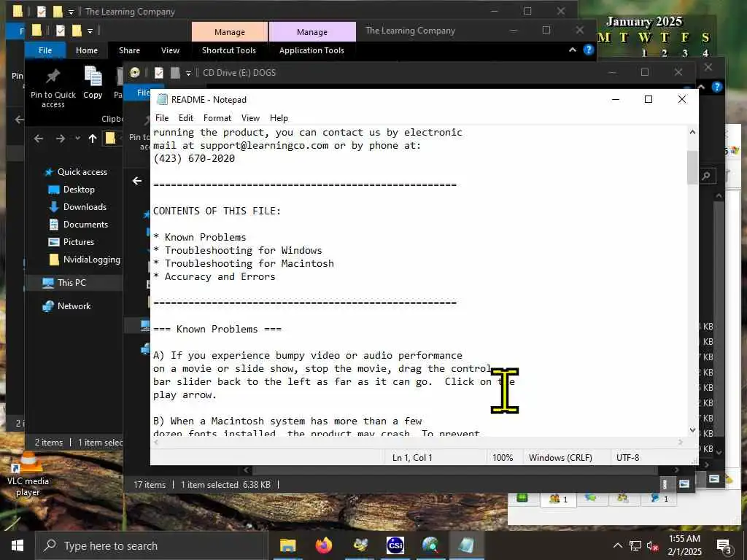Open the Notepad File menu

point(161,118)
